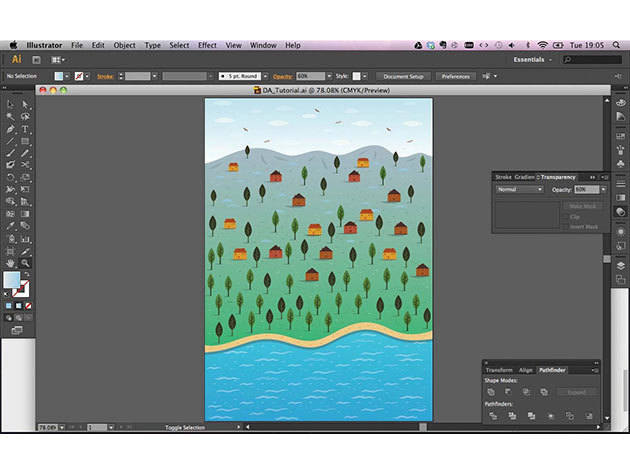Image resolution: width=630 pixels, height=473 pixels.
Task: Switch to the Transform tab
Action: point(499,370)
